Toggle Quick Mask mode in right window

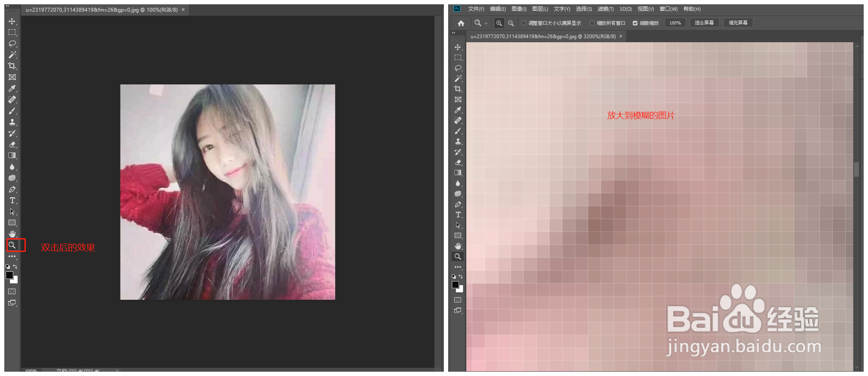(x=458, y=300)
